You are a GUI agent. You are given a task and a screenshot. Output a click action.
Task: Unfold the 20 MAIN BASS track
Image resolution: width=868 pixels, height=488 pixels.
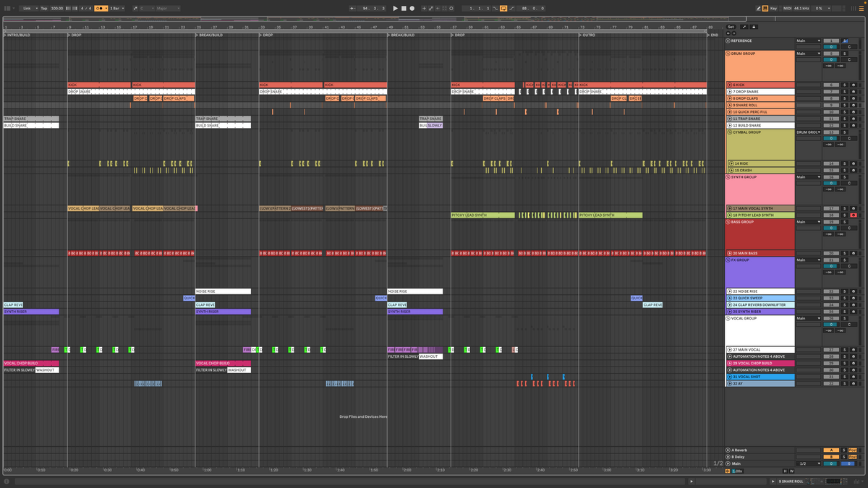tap(731, 253)
